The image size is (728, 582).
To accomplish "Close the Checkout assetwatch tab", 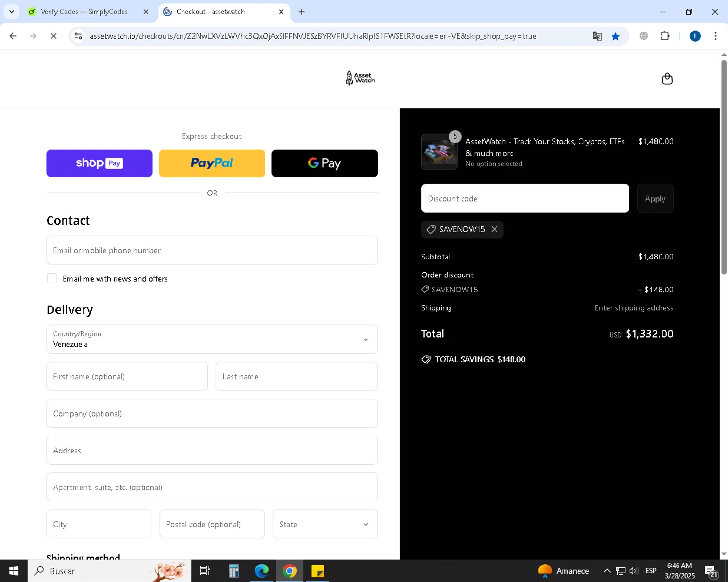I will (x=281, y=12).
